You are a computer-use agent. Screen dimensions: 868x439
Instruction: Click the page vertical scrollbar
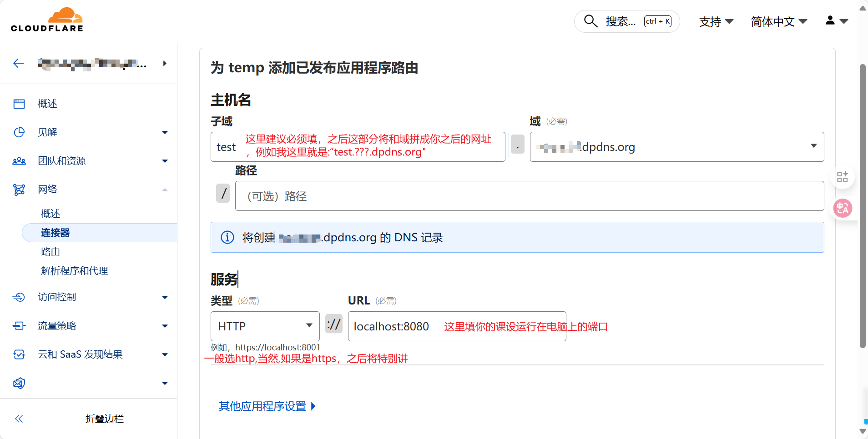(x=863, y=206)
